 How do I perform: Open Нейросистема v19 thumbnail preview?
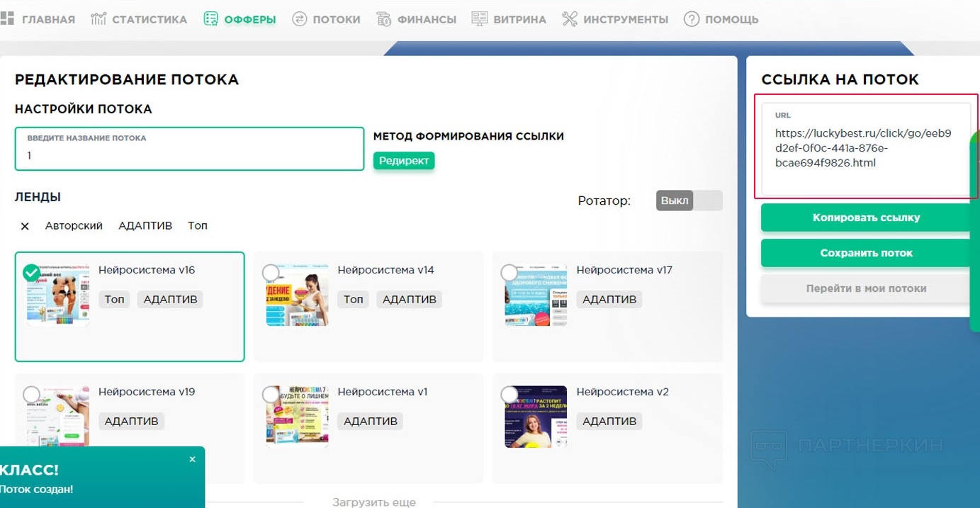coord(59,417)
